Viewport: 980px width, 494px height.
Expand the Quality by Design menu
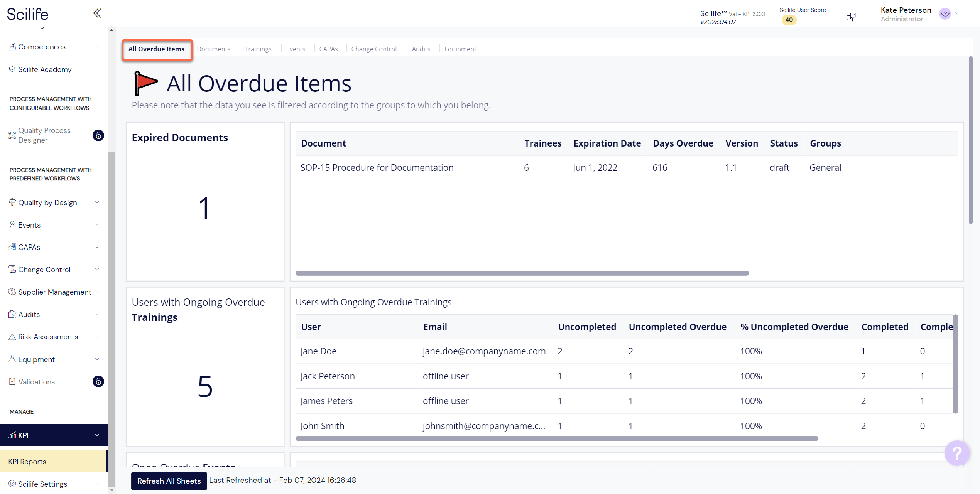click(x=47, y=202)
